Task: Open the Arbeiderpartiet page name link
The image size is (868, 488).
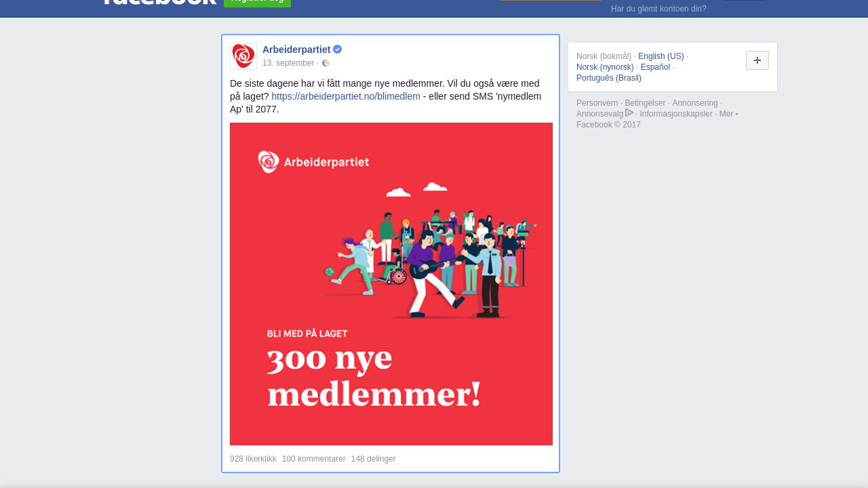Action: [x=296, y=49]
